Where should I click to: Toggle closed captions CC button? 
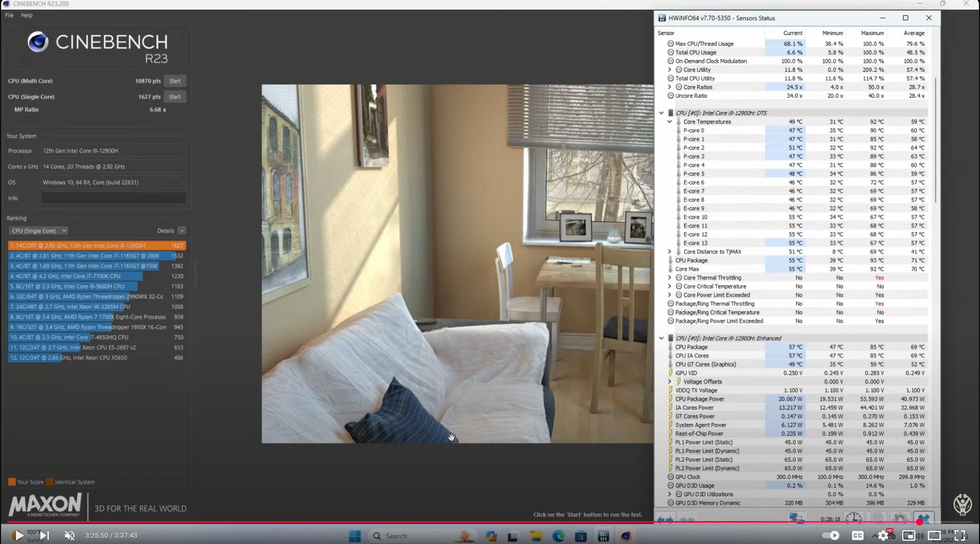click(857, 535)
